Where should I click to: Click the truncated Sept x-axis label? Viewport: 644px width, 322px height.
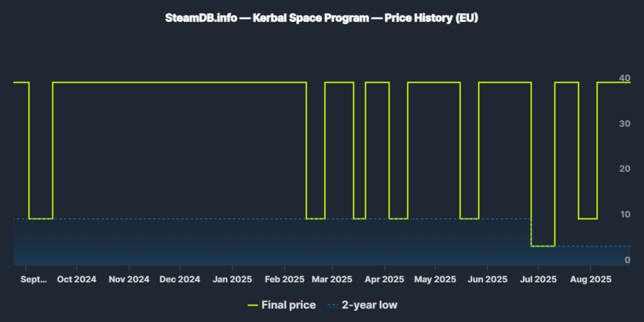tap(35, 279)
